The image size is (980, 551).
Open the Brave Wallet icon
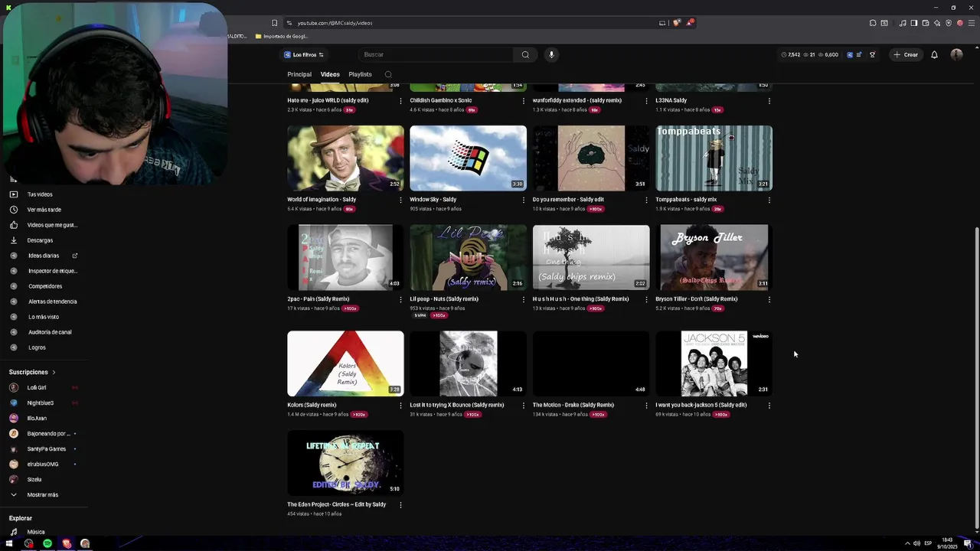tap(926, 23)
